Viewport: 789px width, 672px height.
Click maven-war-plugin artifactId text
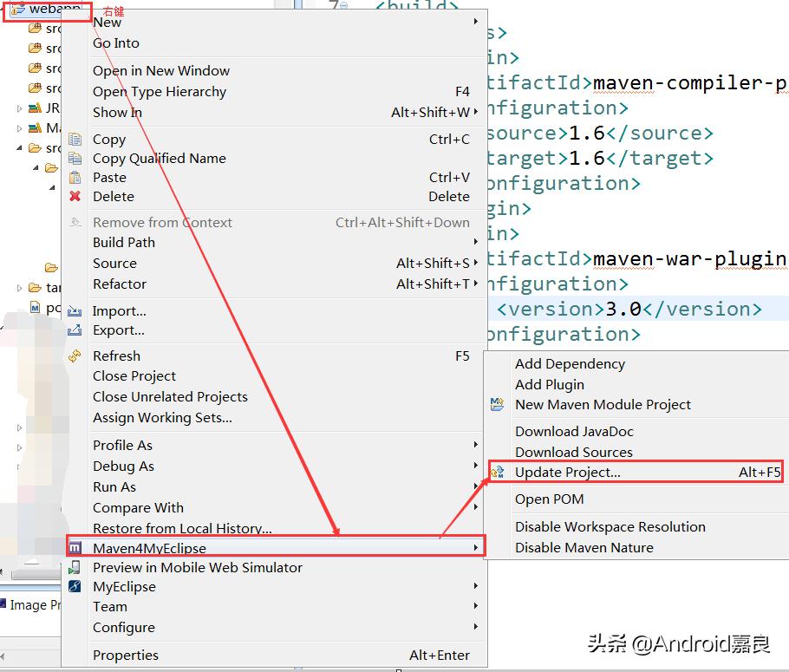pyautogui.click(x=689, y=258)
